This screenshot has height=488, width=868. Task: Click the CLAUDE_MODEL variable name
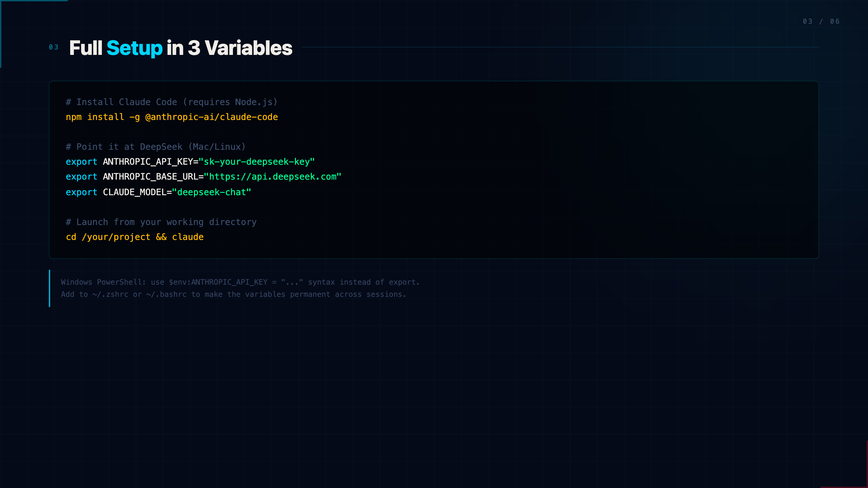[x=135, y=192]
